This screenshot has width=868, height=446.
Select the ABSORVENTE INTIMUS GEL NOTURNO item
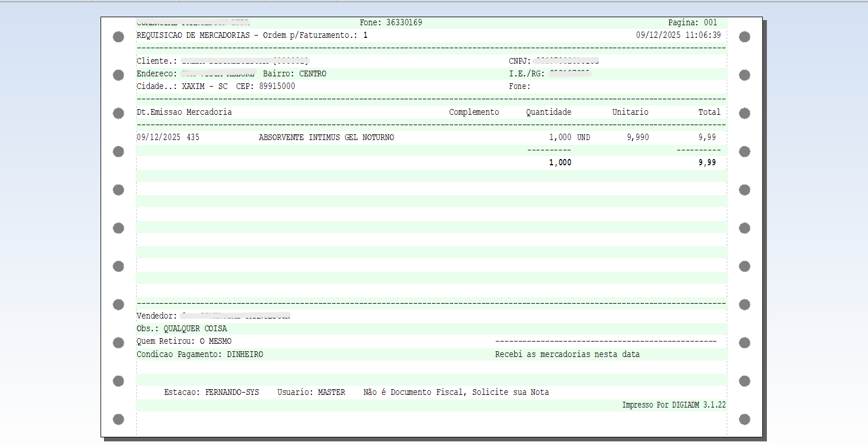(x=326, y=137)
